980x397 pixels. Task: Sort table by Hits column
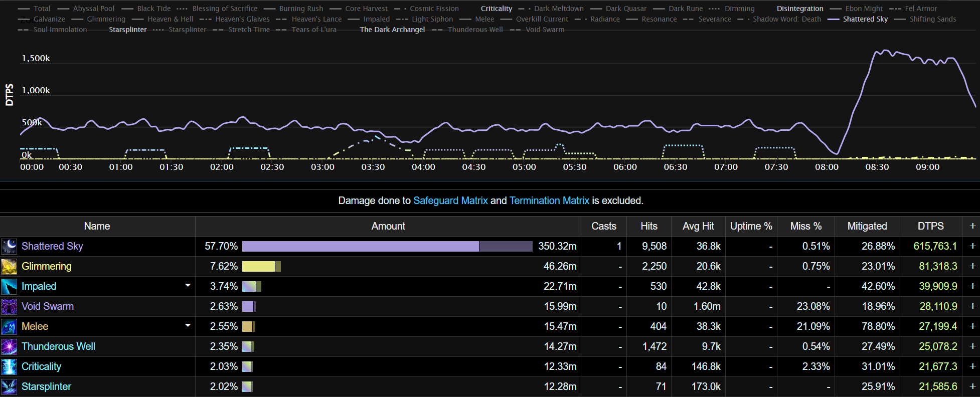click(649, 226)
